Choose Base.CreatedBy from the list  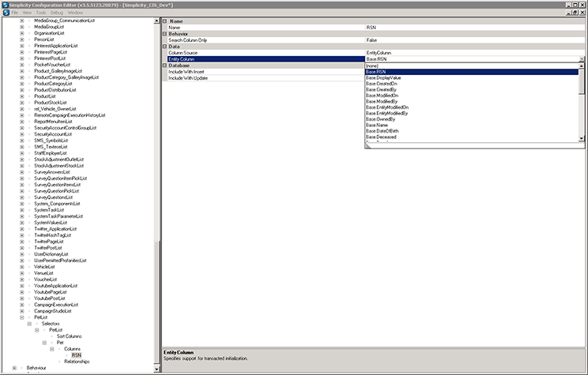click(x=471, y=90)
